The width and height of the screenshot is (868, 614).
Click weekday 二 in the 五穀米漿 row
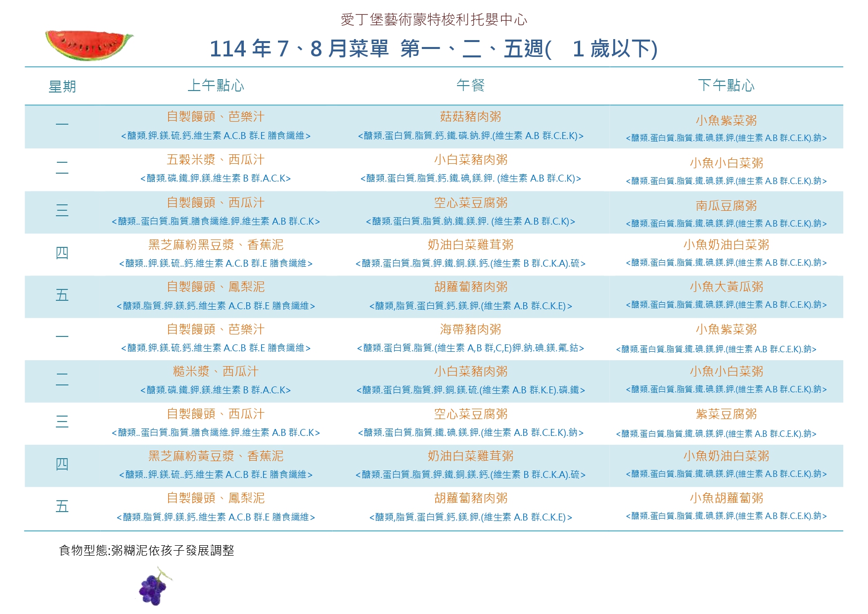click(x=62, y=168)
